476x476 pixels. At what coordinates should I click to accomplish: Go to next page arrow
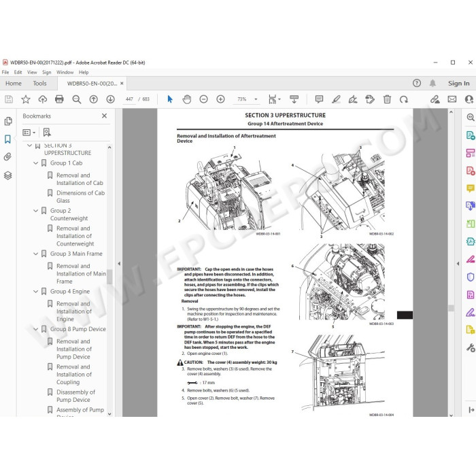coord(110,99)
